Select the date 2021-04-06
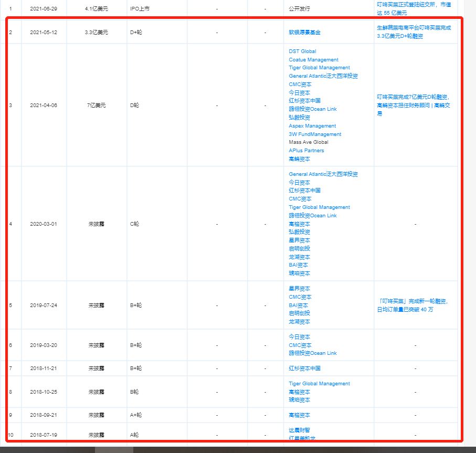Image resolution: width=476 pixels, height=453 pixels. point(44,106)
